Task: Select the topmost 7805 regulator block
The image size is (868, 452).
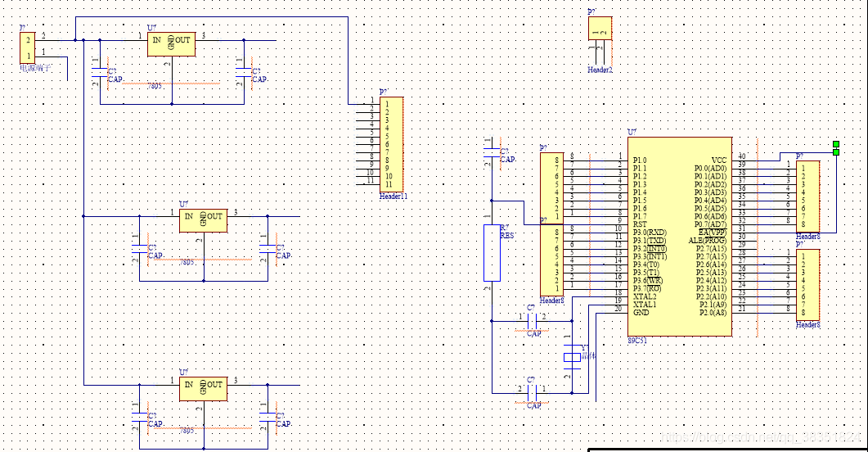Action: pos(171,44)
